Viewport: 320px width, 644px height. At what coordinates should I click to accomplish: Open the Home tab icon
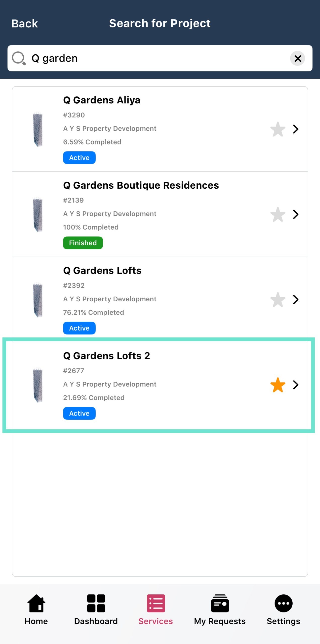point(36,603)
